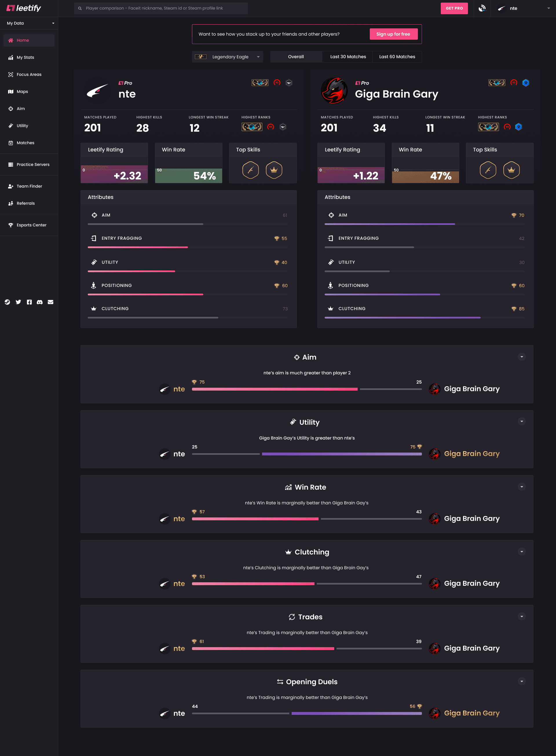
Task: Expand the Win Rate comparison section
Action: (522, 486)
